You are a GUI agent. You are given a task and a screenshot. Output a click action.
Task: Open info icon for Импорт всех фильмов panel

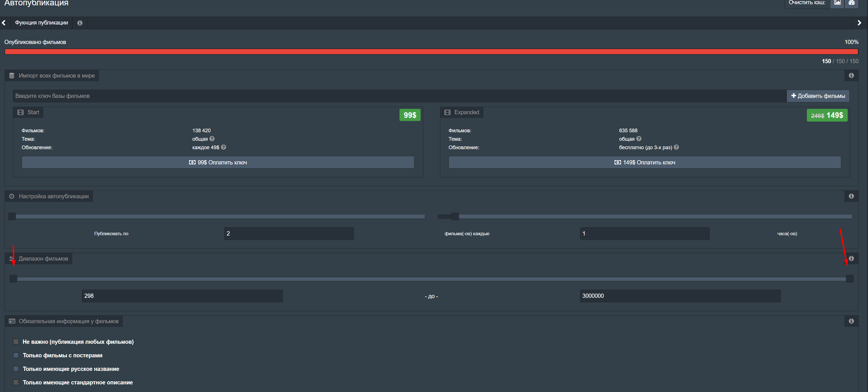851,76
